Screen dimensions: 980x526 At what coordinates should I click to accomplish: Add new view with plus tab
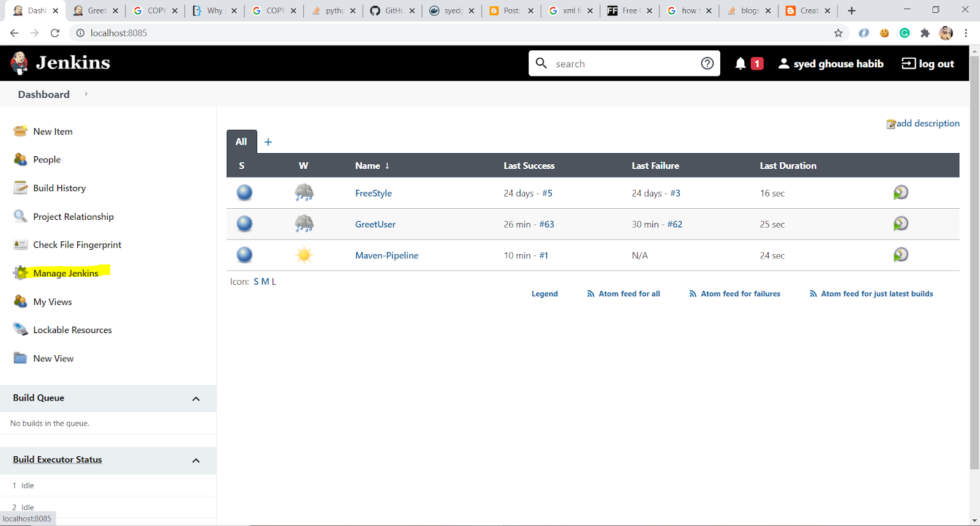[x=268, y=142]
